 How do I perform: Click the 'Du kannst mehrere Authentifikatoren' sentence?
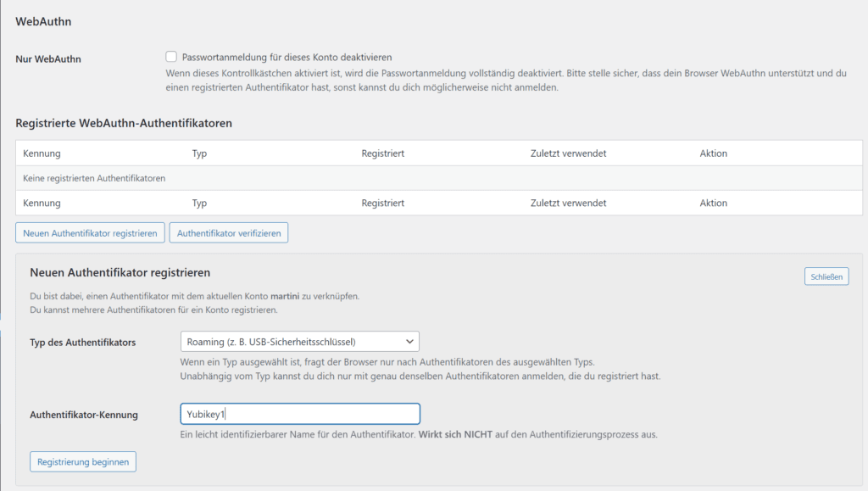click(154, 310)
